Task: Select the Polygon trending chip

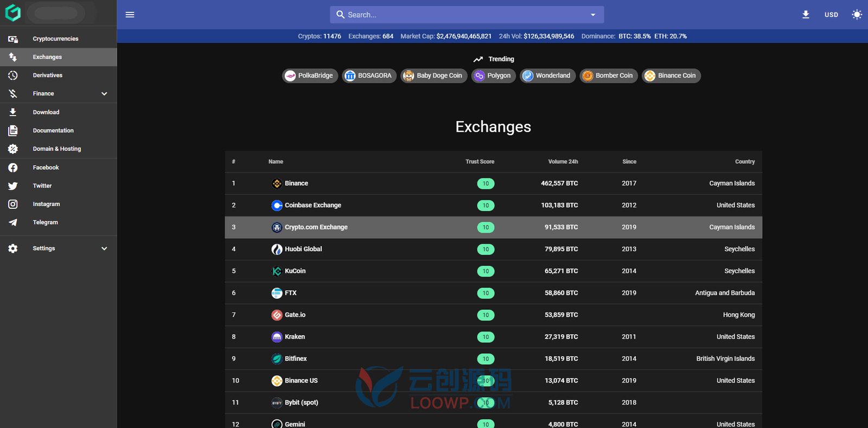Action: (493, 75)
